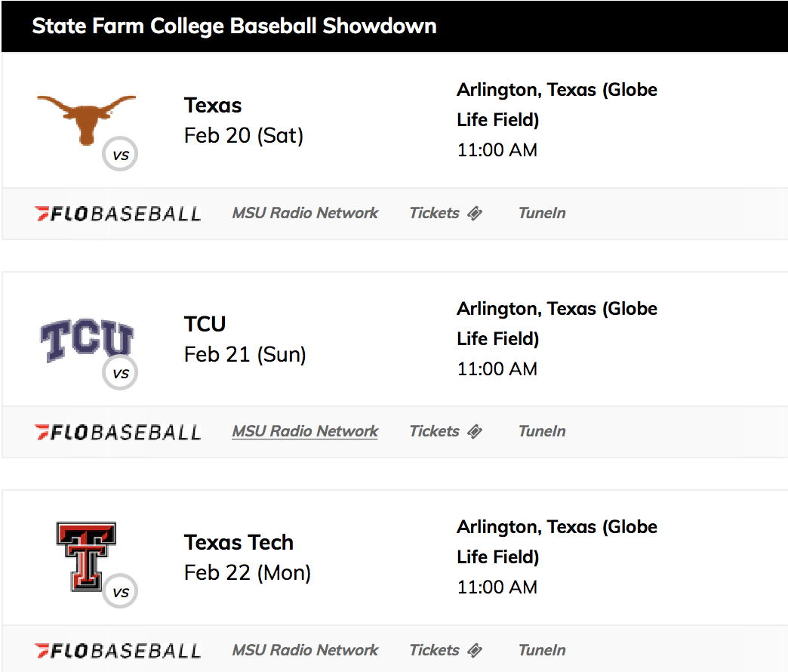The image size is (788, 672).
Task: Open MSU Radio Network for Texas game
Action: point(305,213)
